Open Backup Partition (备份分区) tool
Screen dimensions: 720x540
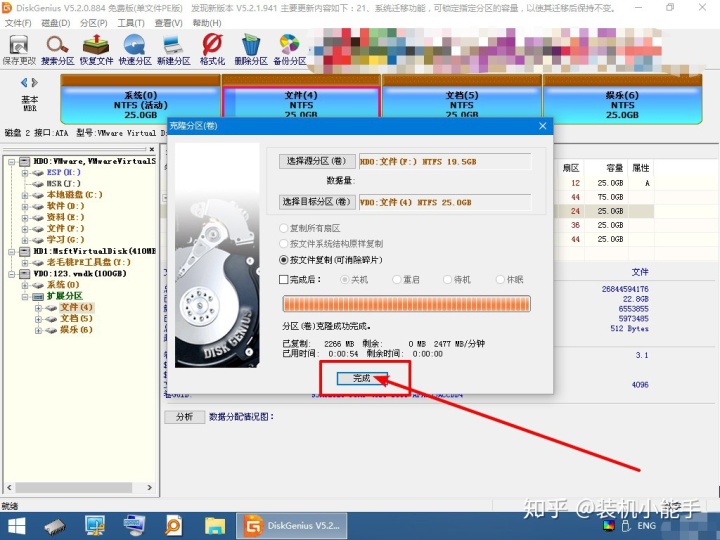click(289, 50)
